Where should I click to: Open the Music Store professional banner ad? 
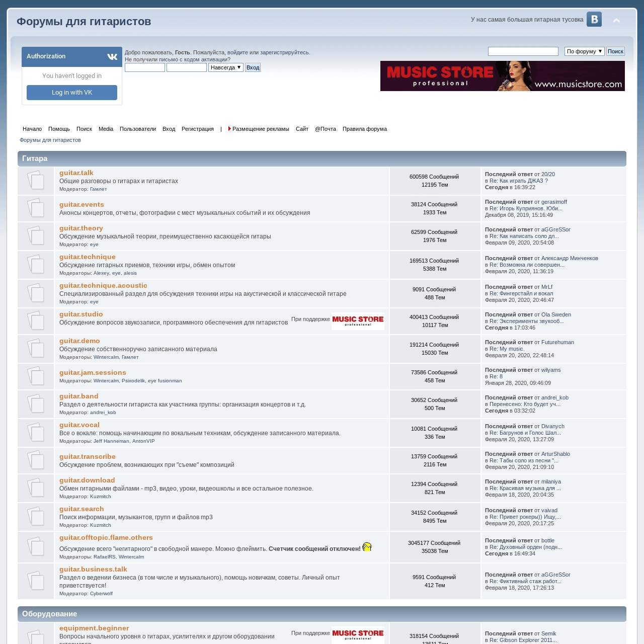click(503, 76)
